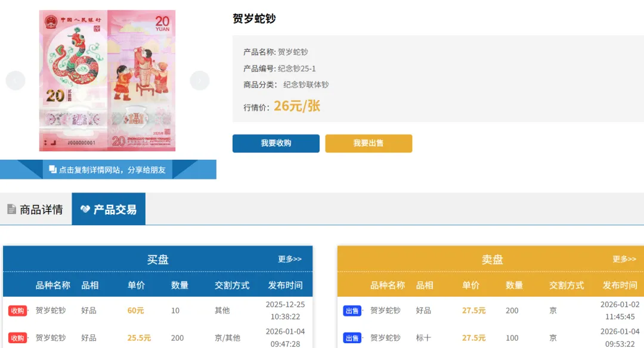Click the 卖盘 panel header title
This screenshot has width=644, height=348.
(x=492, y=259)
